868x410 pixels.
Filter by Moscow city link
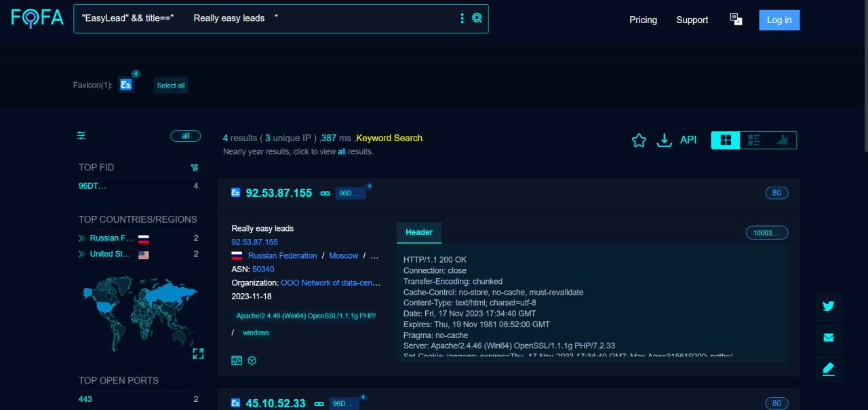click(344, 256)
